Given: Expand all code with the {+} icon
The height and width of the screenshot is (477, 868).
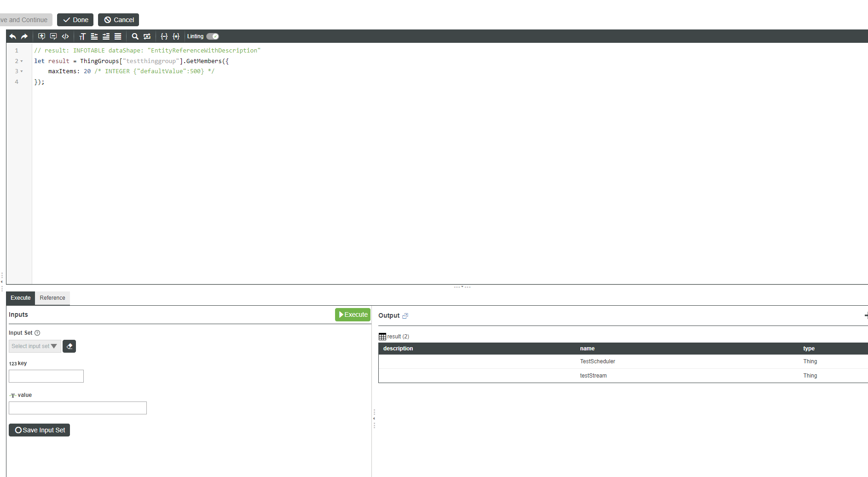Looking at the screenshot, I should (x=176, y=36).
